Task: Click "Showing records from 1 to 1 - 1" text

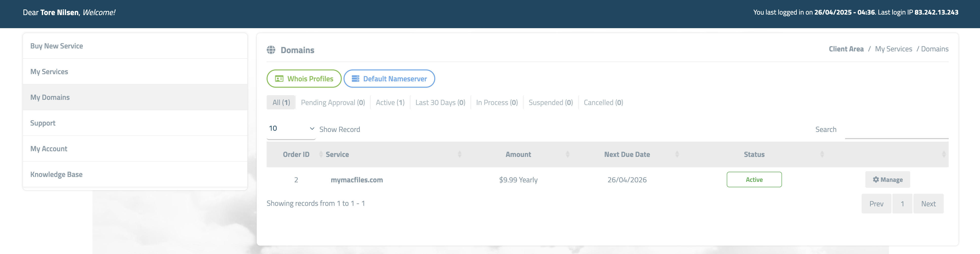Action: click(316, 203)
